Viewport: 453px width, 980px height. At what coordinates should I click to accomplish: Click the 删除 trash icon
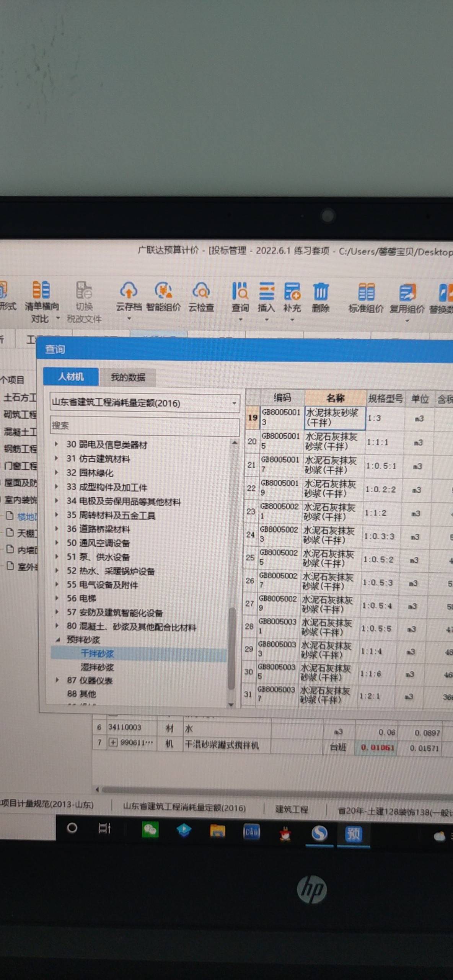[x=321, y=292]
